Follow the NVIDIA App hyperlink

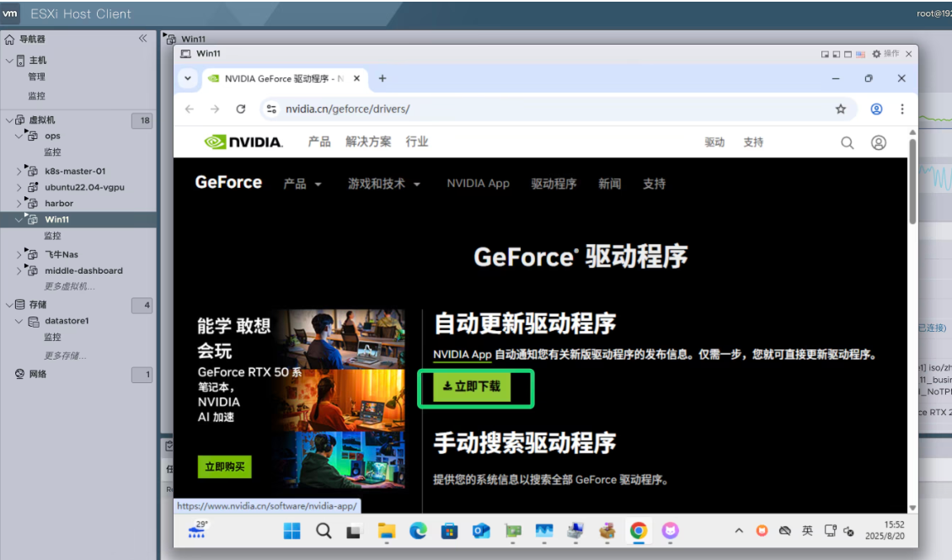462,355
